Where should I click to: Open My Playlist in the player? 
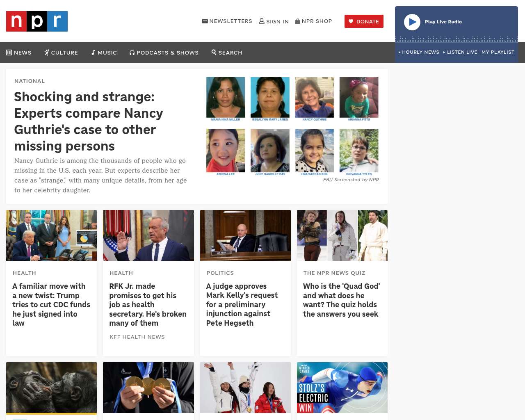pos(498,52)
